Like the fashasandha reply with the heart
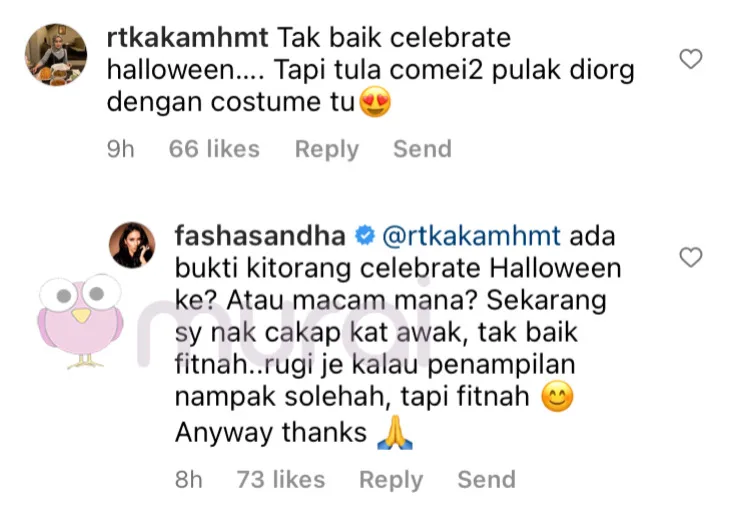 click(x=691, y=257)
